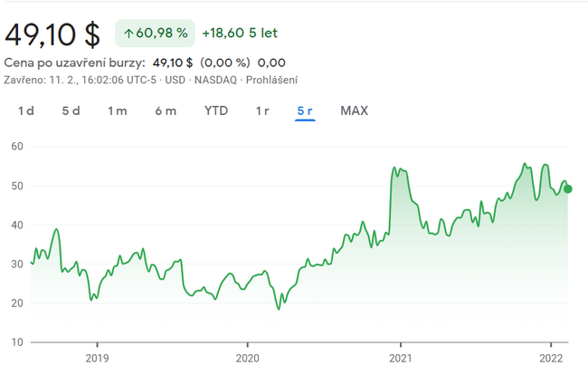588x375 pixels.
Task: Switch chart to the 1 r range
Action: (262, 111)
